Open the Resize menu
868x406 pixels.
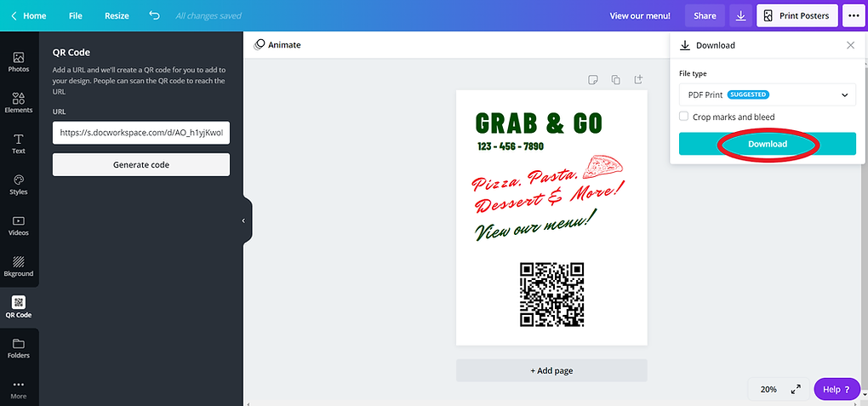117,16
